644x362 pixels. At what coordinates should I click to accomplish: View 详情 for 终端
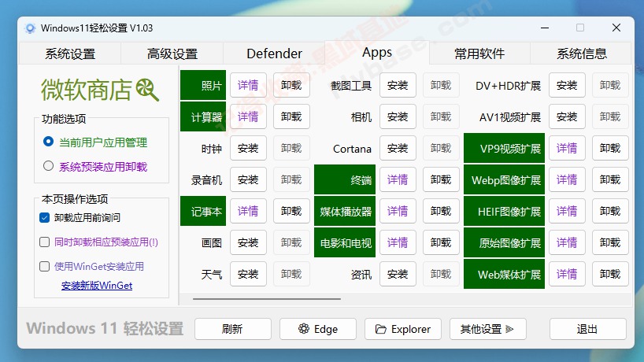(398, 179)
